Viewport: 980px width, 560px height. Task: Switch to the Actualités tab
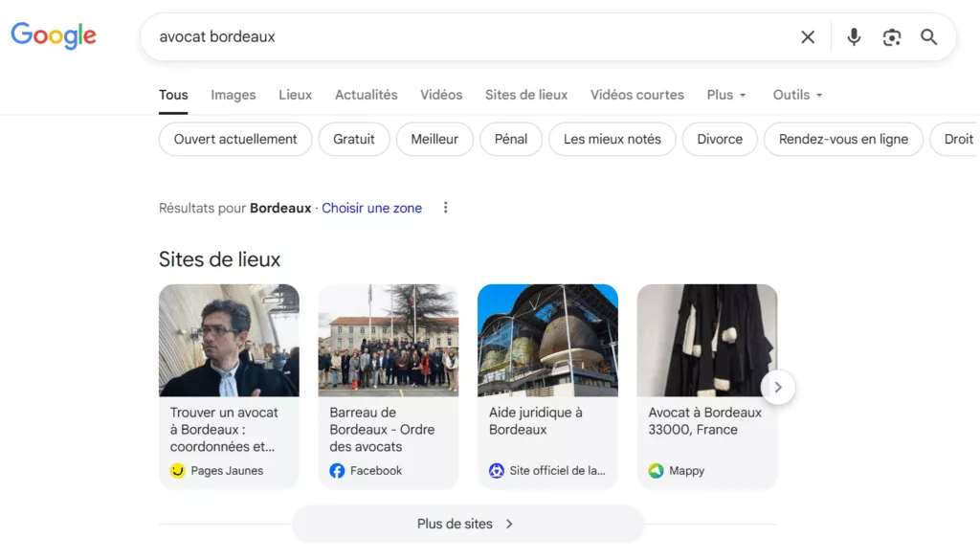pyautogui.click(x=366, y=95)
